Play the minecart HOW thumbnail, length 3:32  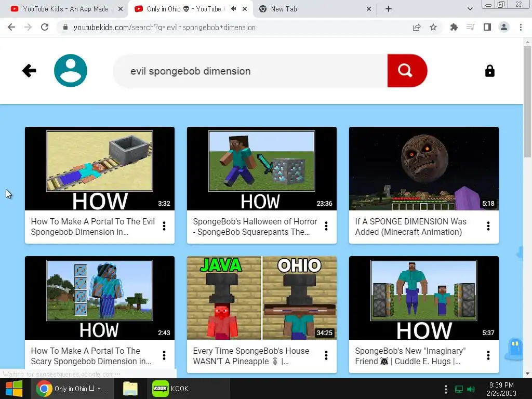(100, 169)
